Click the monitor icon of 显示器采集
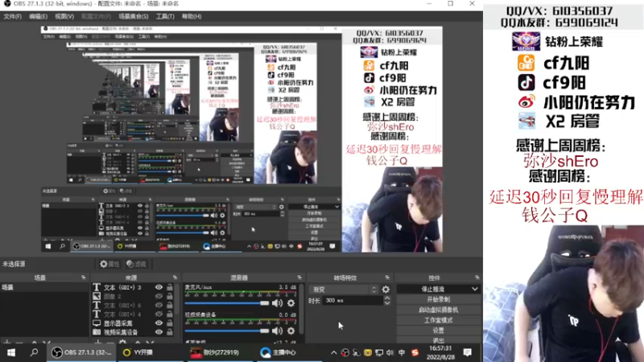 97,323
